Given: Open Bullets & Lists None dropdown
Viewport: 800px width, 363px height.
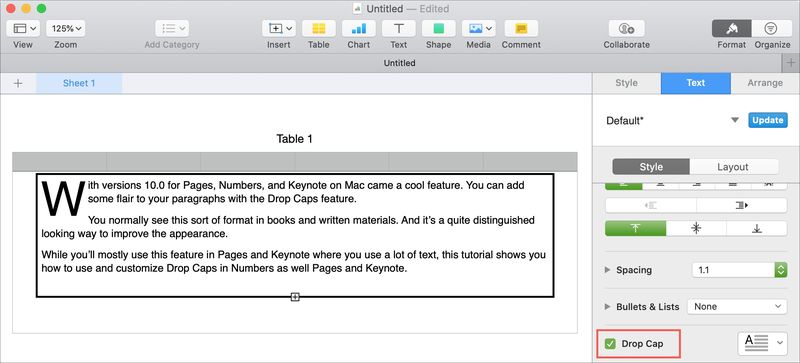Looking at the screenshot, I should [x=737, y=306].
